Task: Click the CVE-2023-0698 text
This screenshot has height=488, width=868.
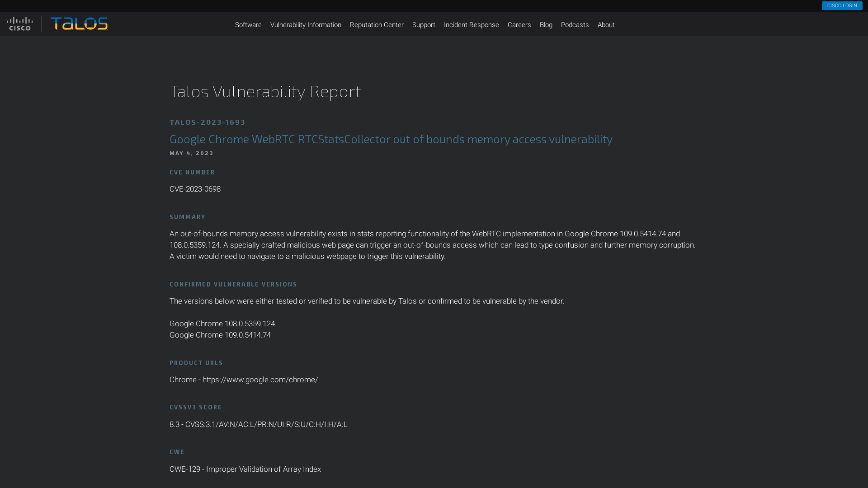Action: click(x=195, y=189)
